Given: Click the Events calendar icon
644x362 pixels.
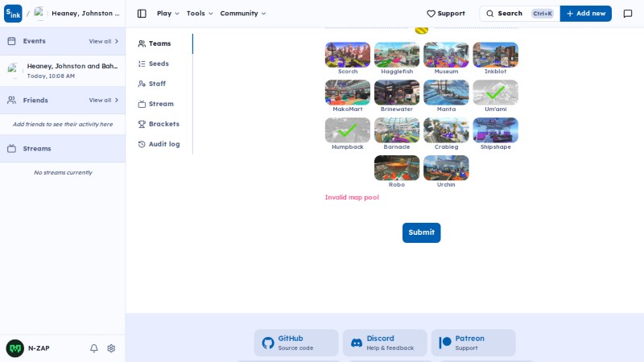Looking at the screenshot, I should click(11, 41).
